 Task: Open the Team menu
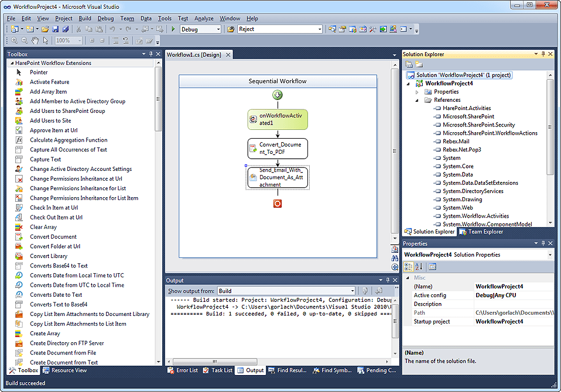pos(126,18)
